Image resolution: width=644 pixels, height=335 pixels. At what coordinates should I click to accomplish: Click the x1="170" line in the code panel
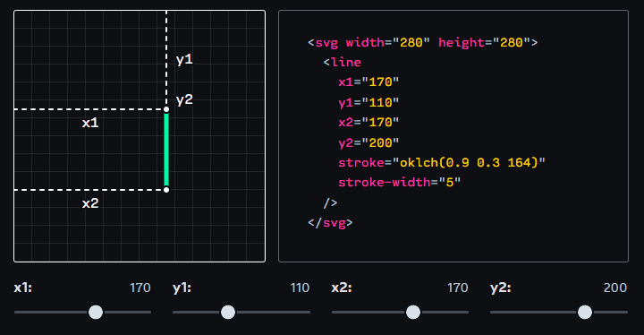369,82
